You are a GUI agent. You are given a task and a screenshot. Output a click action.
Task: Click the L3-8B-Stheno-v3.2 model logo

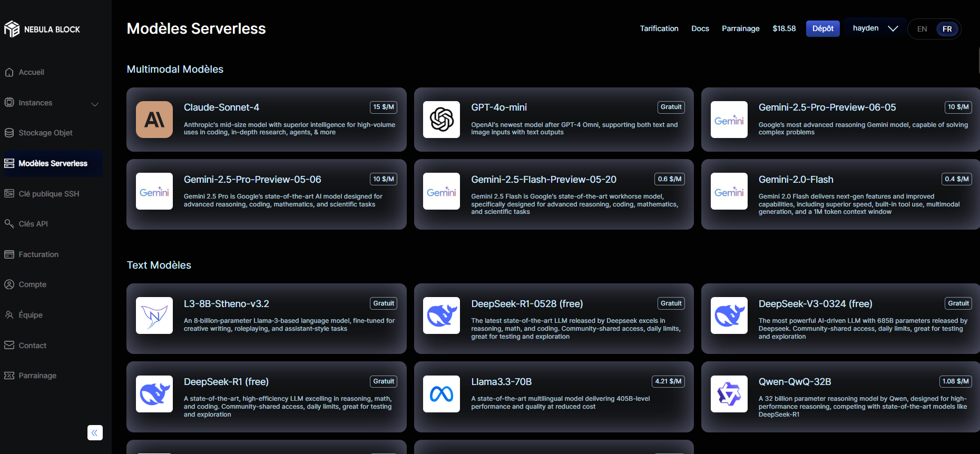coord(154,315)
